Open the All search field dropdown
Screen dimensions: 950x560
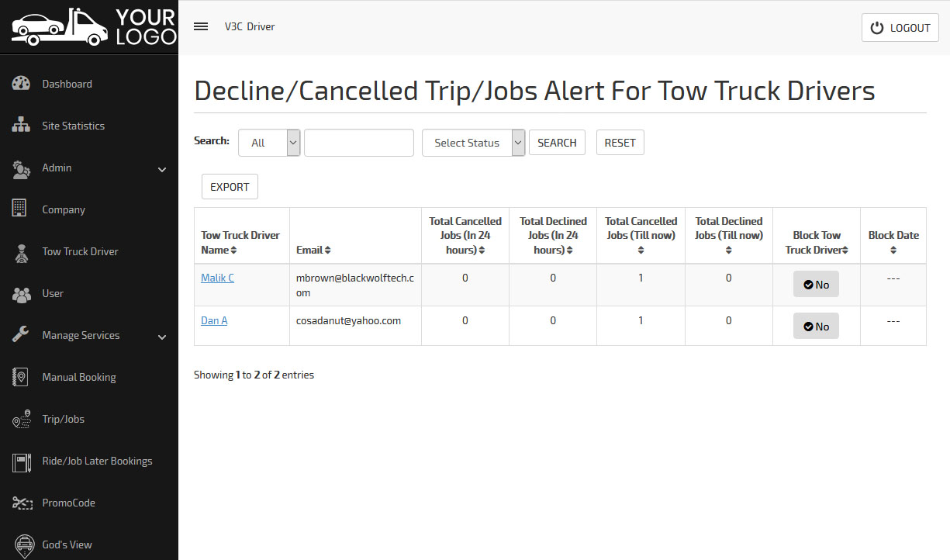click(x=269, y=143)
